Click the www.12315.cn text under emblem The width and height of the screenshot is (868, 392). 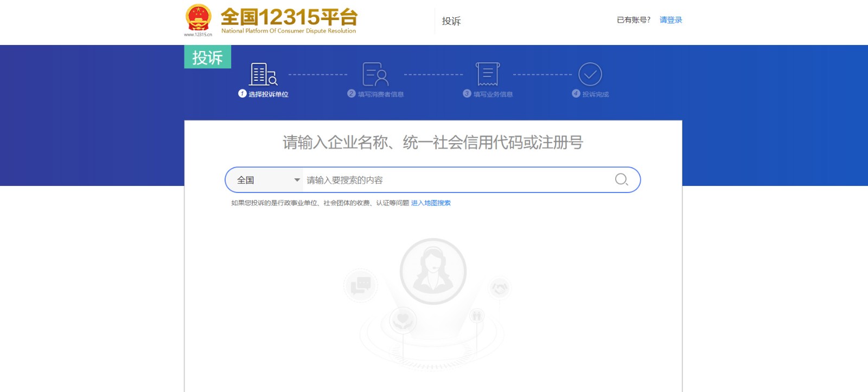(198, 35)
